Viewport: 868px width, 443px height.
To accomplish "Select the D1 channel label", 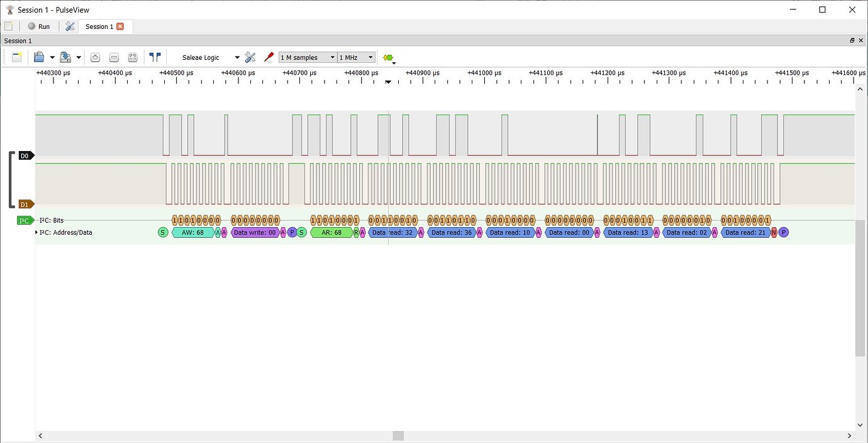I will 25,204.
